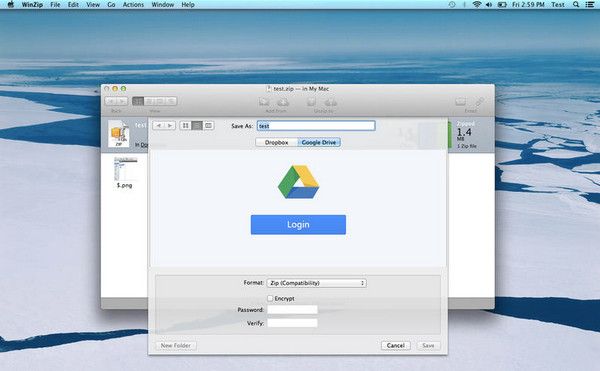This screenshot has height=371, width=600.
Task: Click first Unzip To icon in toolbar
Action: pos(311,102)
